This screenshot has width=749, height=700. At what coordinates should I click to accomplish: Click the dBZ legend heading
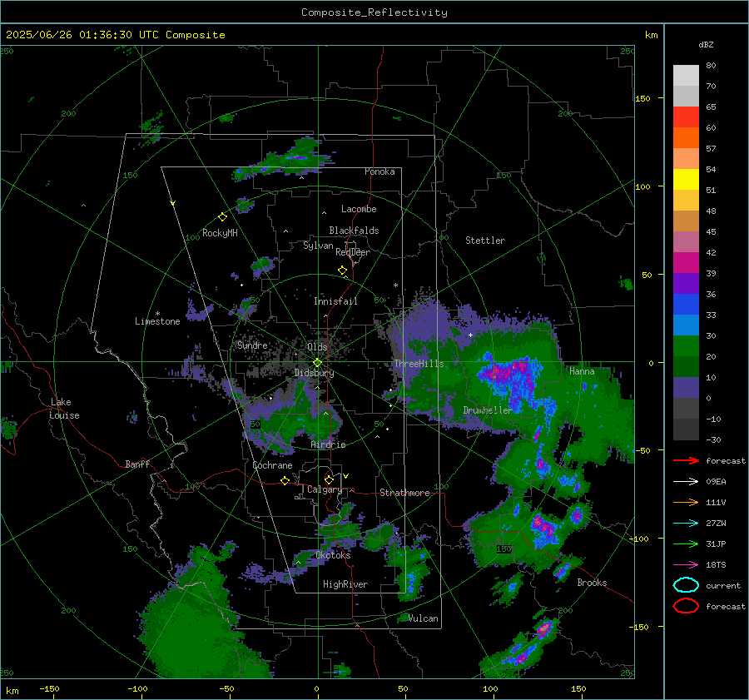(706, 44)
